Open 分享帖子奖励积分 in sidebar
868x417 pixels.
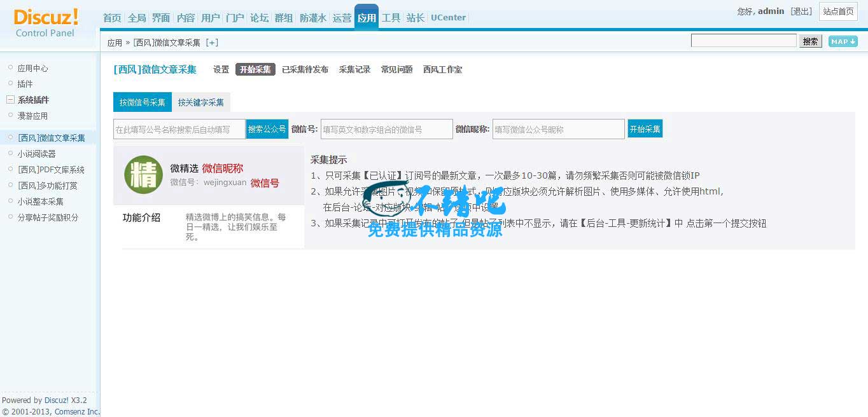(48, 217)
